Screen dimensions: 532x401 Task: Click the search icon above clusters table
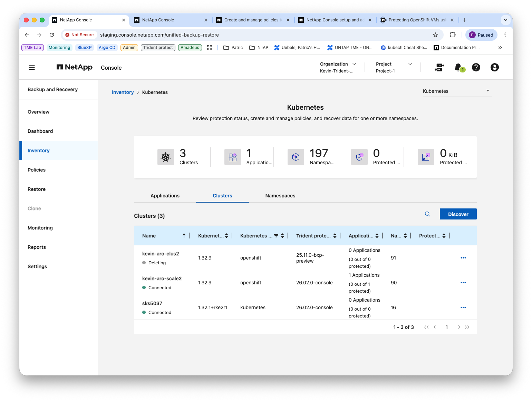pos(427,214)
